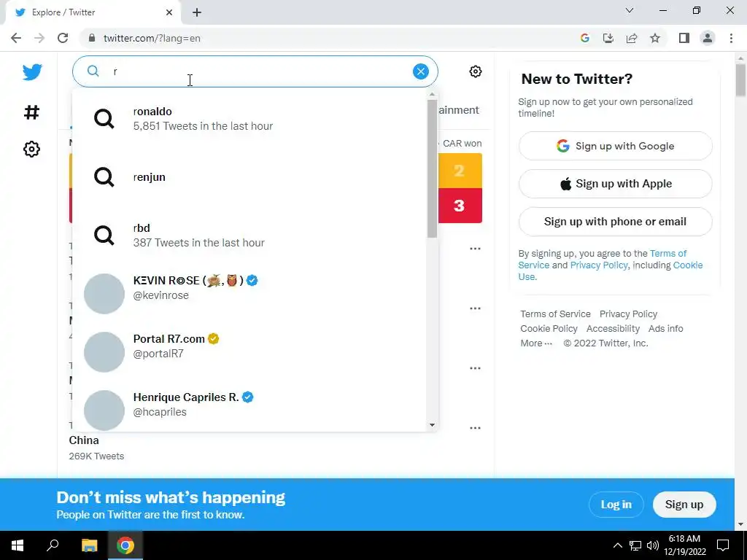747x560 pixels.
Task: Open Google icon in address bar
Action: point(584,38)
